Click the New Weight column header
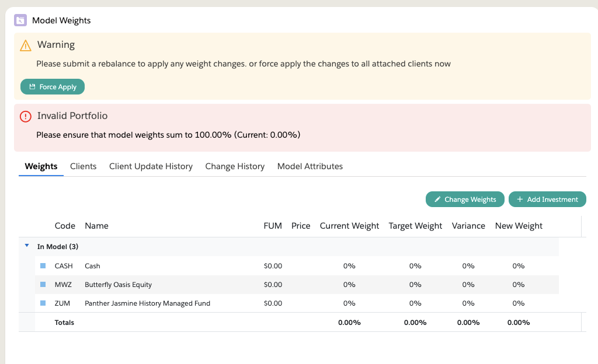The width and height of the screenshot is (598, 364). pyautogui.click(x=519, y=226)
